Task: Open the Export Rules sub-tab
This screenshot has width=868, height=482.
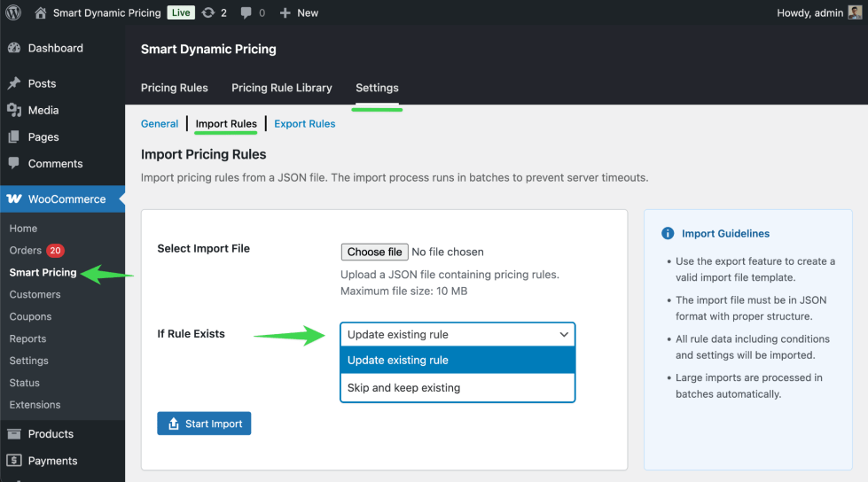Action: tap(304, 124)
